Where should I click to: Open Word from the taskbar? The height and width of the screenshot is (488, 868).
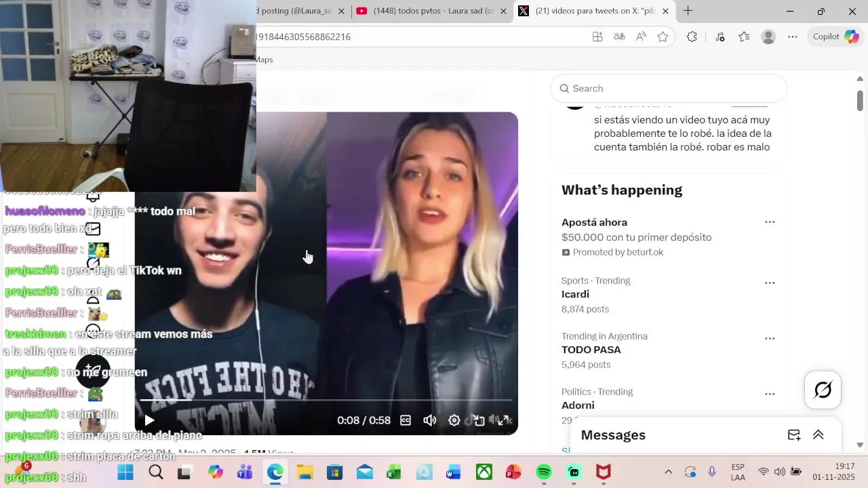(454, 472)
